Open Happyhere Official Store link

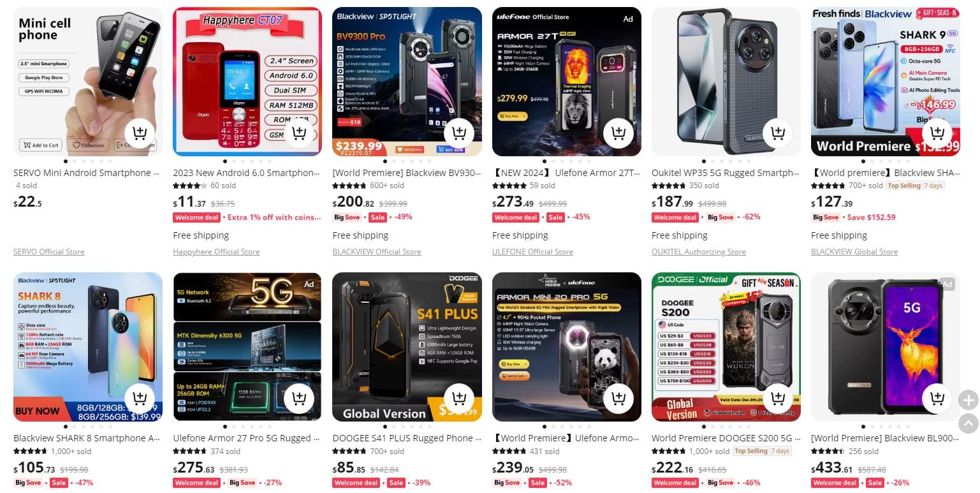point(216,252)
